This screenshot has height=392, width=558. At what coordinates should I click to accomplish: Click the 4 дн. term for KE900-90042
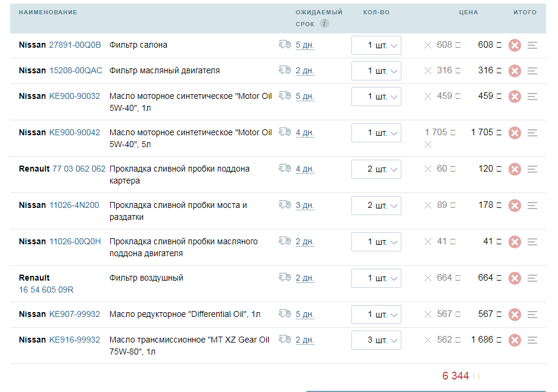[305, 133]
